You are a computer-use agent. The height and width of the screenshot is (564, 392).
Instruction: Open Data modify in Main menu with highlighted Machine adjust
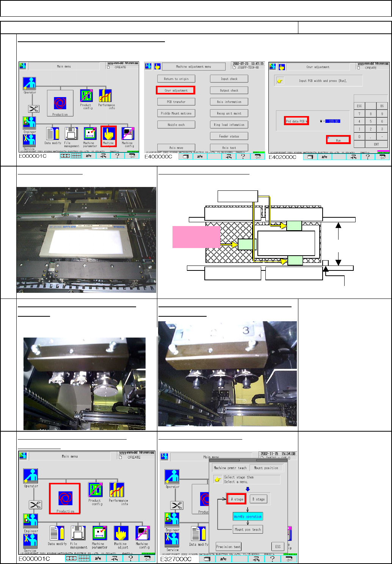tap(52, 136)
